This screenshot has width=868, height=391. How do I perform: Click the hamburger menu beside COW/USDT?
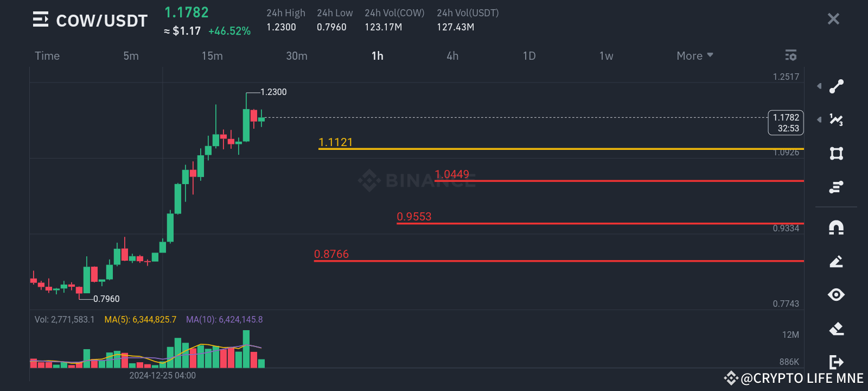tap(40, 20)
